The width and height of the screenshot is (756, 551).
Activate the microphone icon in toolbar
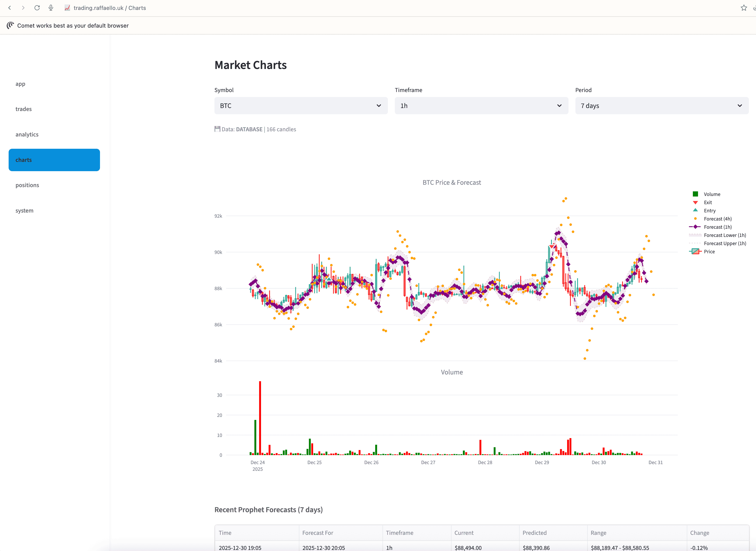[x=51, y=8]
